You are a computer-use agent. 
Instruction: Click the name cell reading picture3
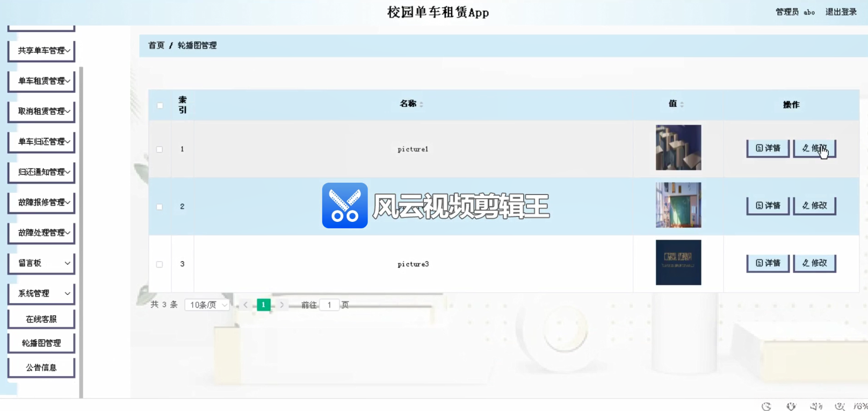pyautogui.click(x=413, y=264)
